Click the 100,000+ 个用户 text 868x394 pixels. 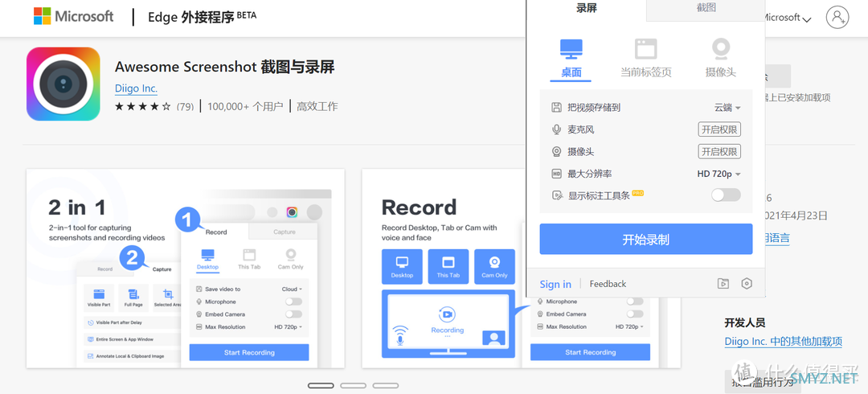coord(245,106)
